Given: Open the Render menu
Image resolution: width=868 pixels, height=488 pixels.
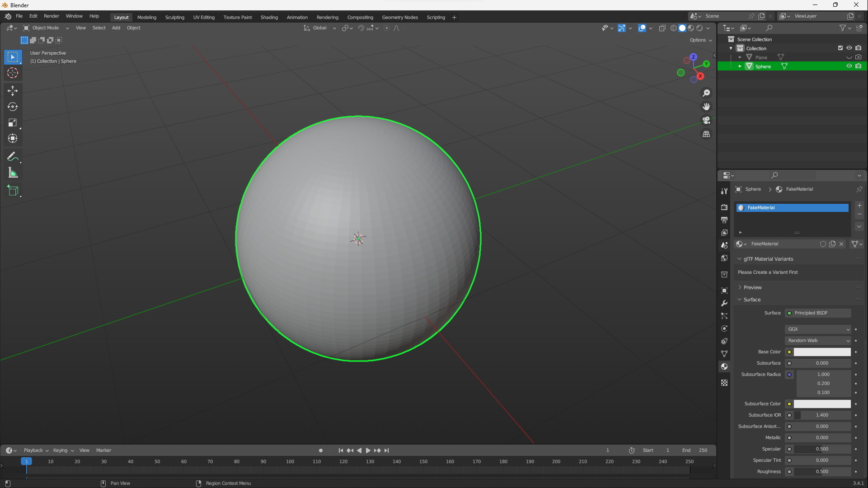Looking at the screenshot, I should pyautogui.click(x=51, y=16).
